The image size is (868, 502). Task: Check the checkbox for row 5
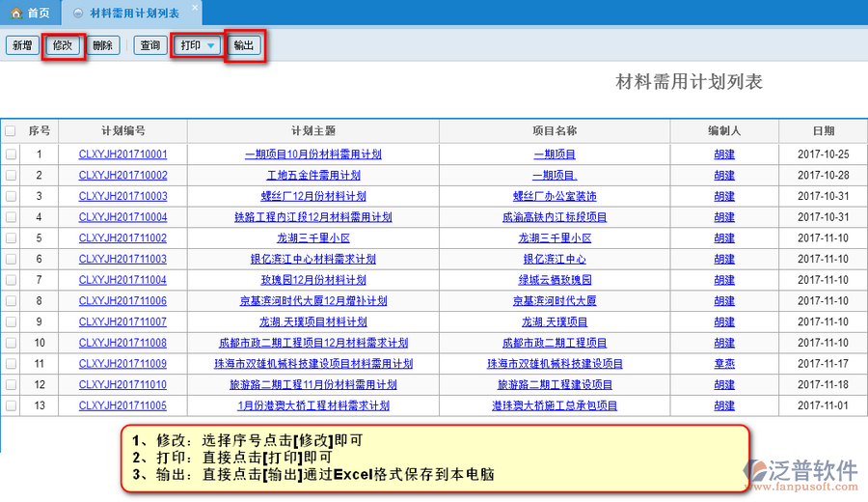click(11, 238)
